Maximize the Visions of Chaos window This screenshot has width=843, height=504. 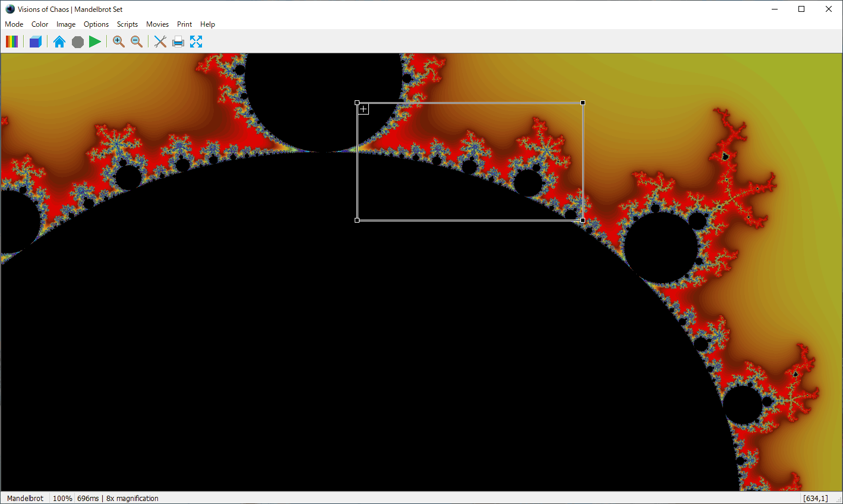pos(801,9)
